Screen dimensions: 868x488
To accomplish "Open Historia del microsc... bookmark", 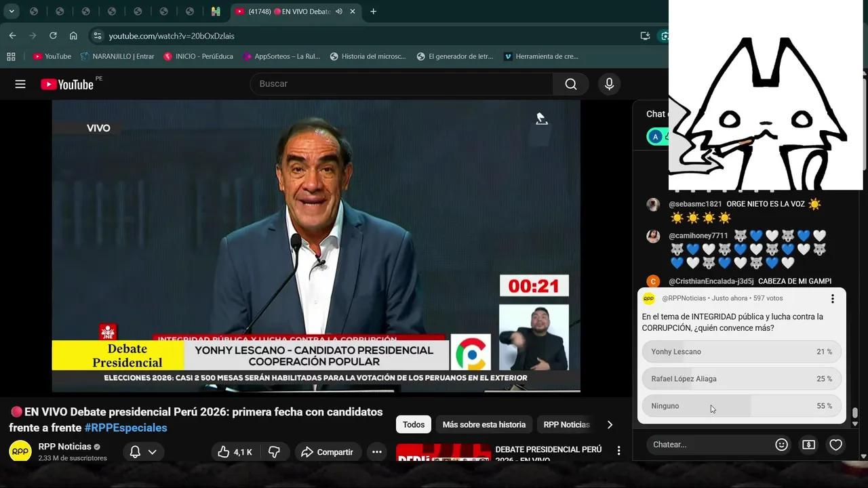I will click(x=368, y=56).
